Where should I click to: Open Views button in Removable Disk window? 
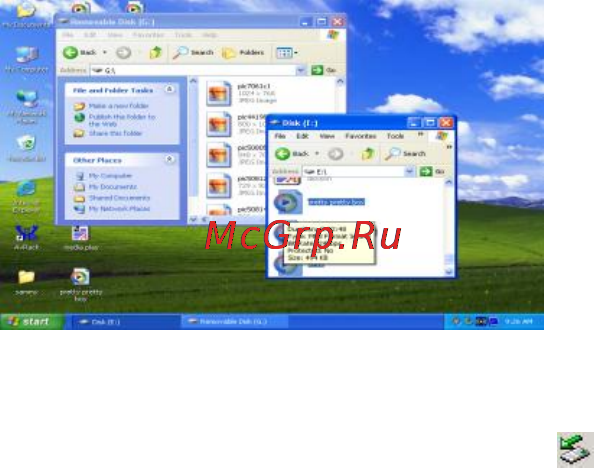click(x=287, y=53)
